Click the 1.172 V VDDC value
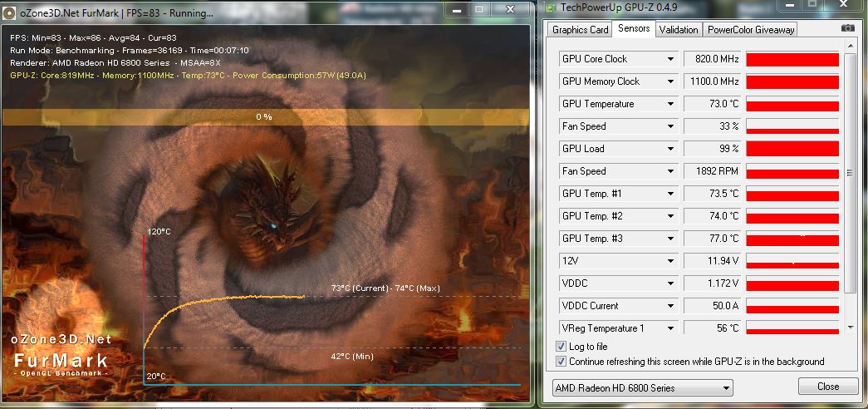 (713, 283)
